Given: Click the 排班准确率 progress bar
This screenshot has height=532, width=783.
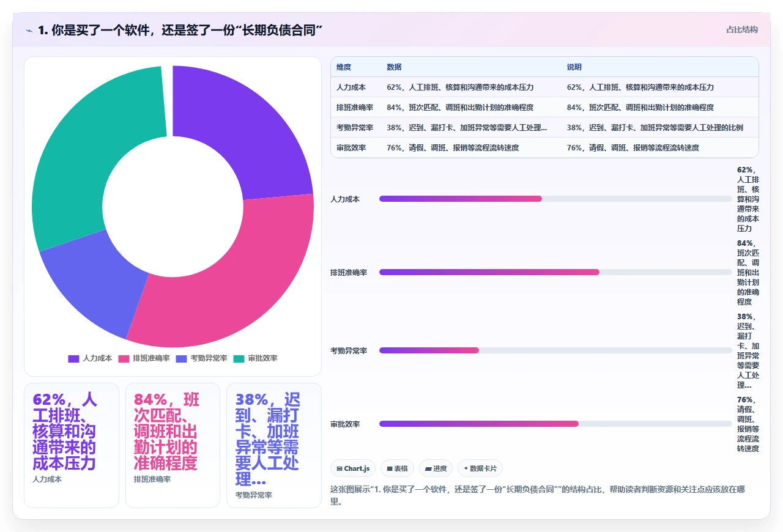Looking at the screenshot, I should tap(555, 272).
